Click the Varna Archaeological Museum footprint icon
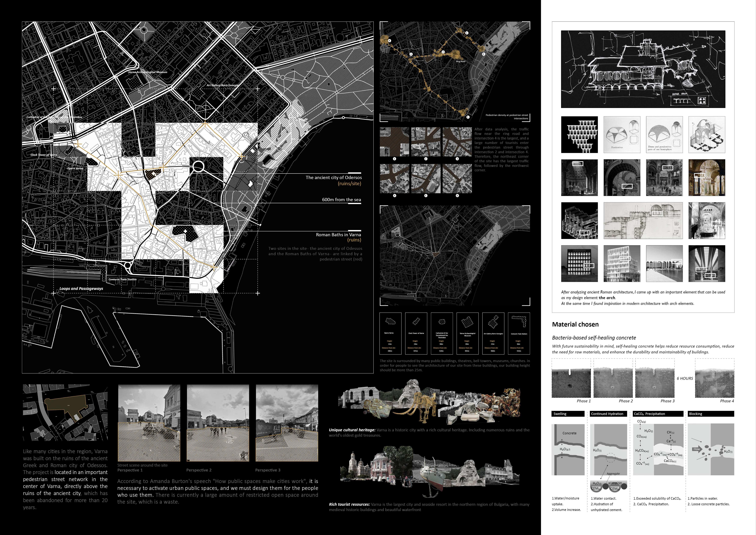Image resolution: width=756 pixels, height=535 pixels. (467, 322)
